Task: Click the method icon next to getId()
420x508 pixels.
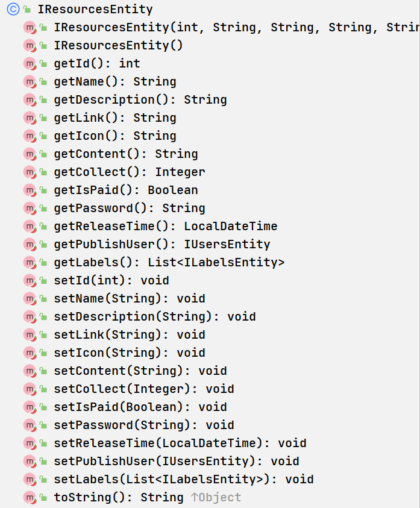Action: click(30, 63)
